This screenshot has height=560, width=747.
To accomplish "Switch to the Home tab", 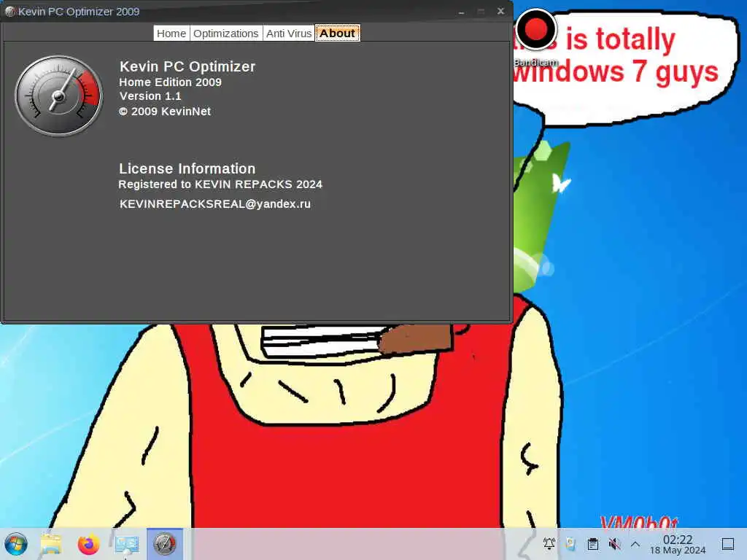I will 171,34.
